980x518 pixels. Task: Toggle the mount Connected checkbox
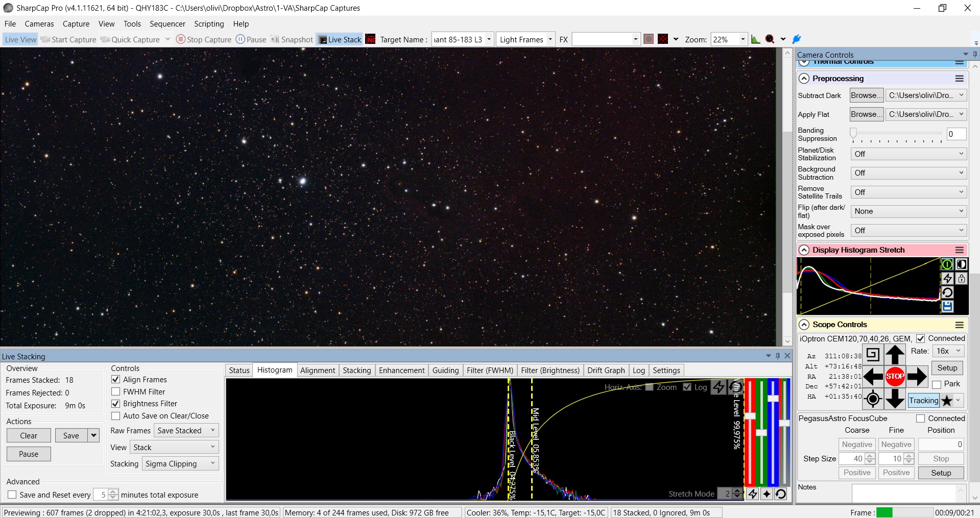pyautogui.click(x=920, y=338)
